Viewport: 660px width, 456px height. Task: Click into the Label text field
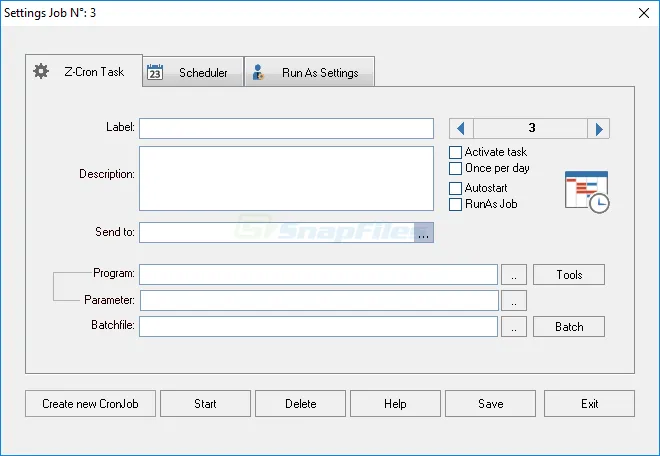(286, 128)
